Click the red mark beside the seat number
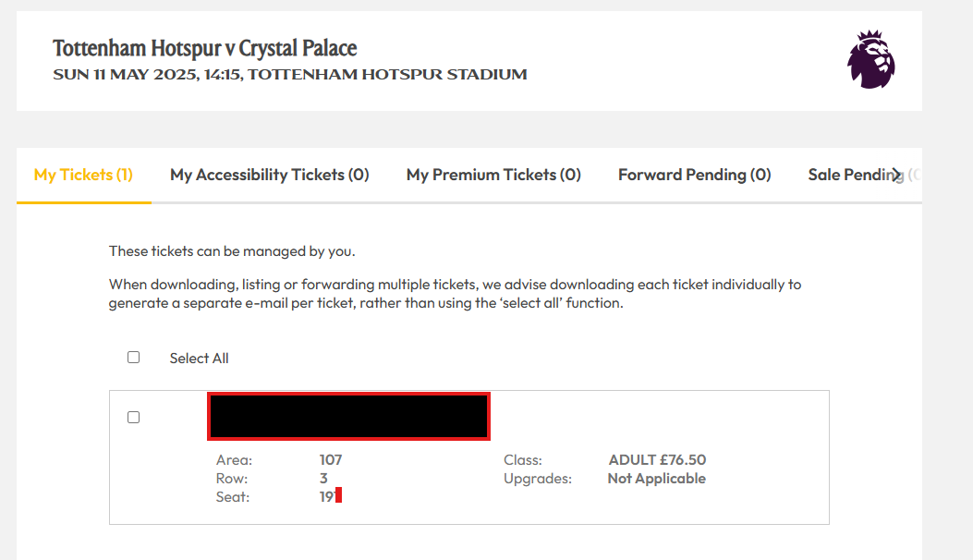 pyautogui.click(x=339, y=495)
